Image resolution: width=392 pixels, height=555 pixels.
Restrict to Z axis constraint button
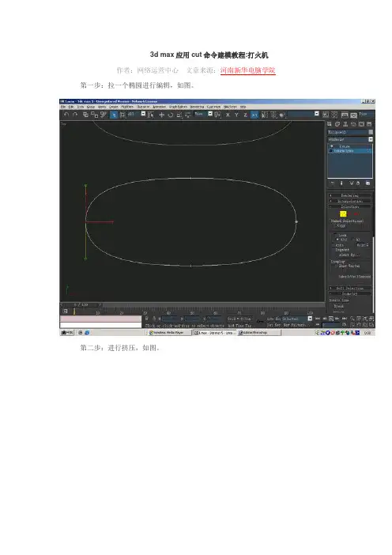pyautogui.click(x=245, y=115)
